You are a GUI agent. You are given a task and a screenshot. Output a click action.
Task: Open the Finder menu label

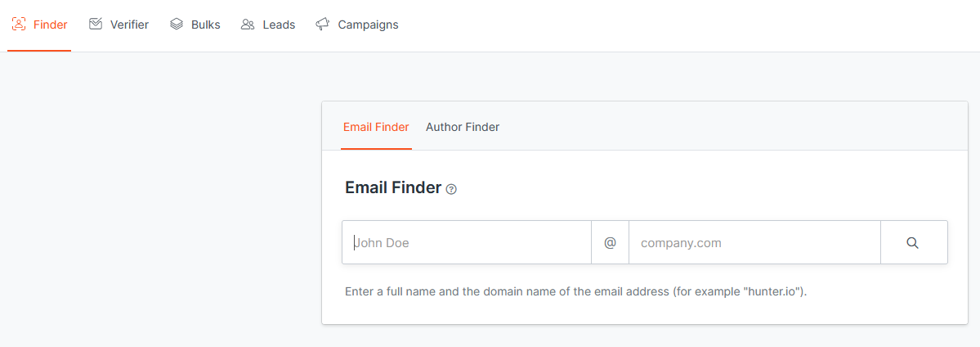[x=51, y=25]
